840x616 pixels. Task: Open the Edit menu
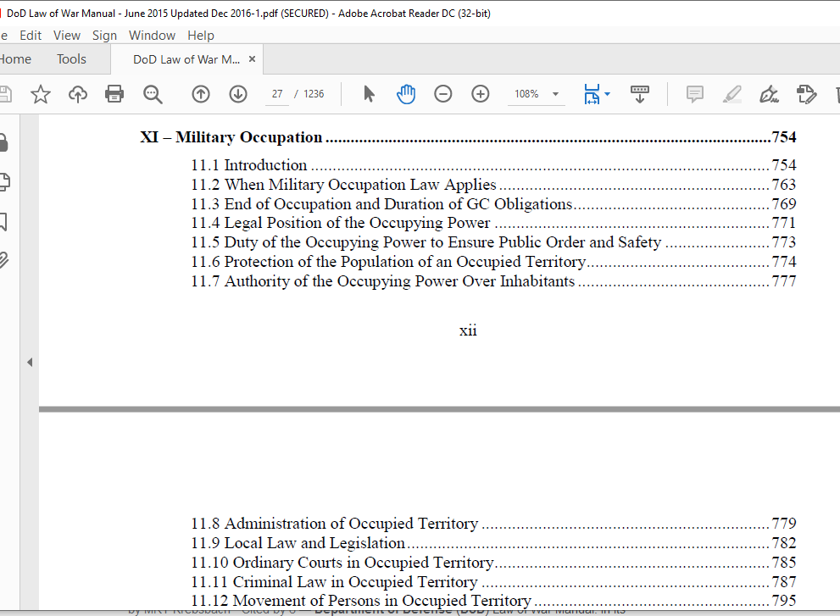click(x=31, y=36)
